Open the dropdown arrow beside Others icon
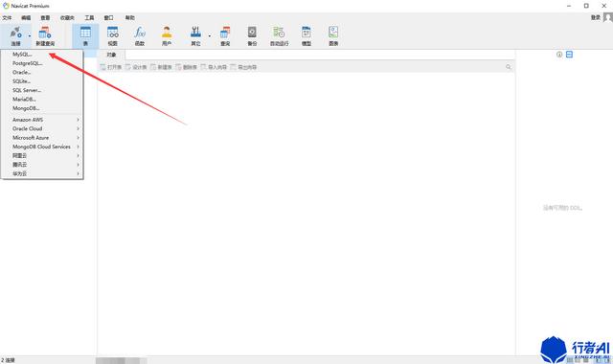The width and height of the screenshot is (613, 364). pyautogui.click(x=209, y=36)
